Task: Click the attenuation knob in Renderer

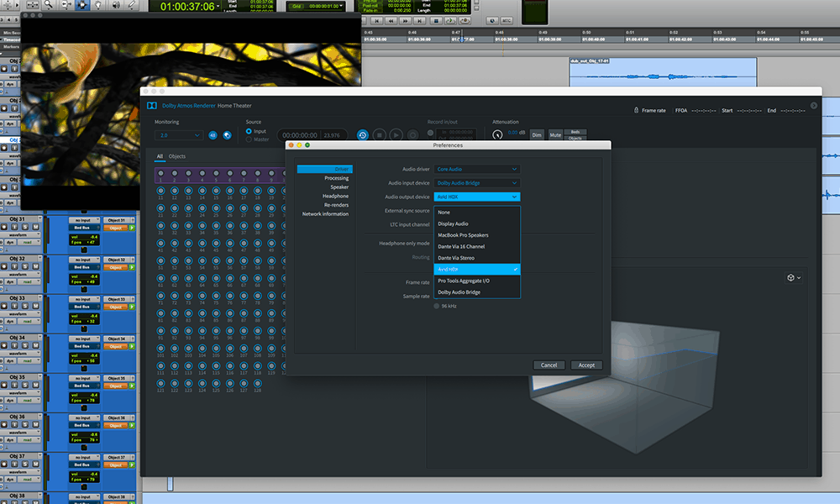Action: click(497, 135)
